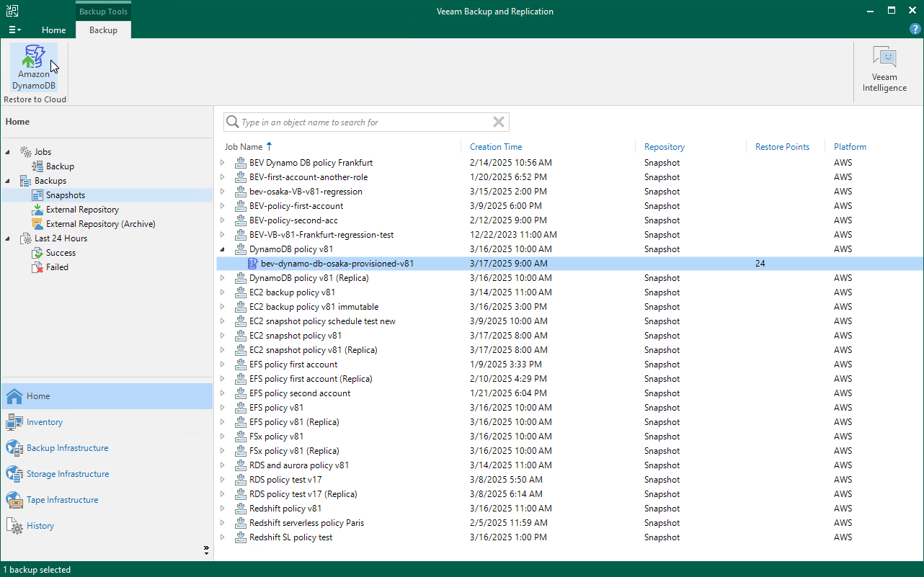Click navigation pane overflow chevron
Viewport: 924px width, 577px height.
pos(206,550)
